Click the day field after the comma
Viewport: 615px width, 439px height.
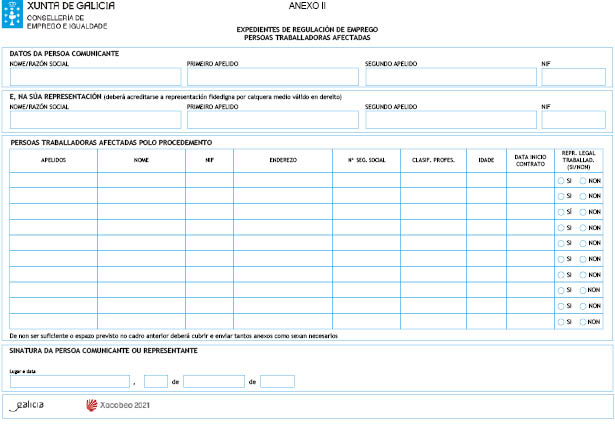pyautogui.click(x=155, y=382)
